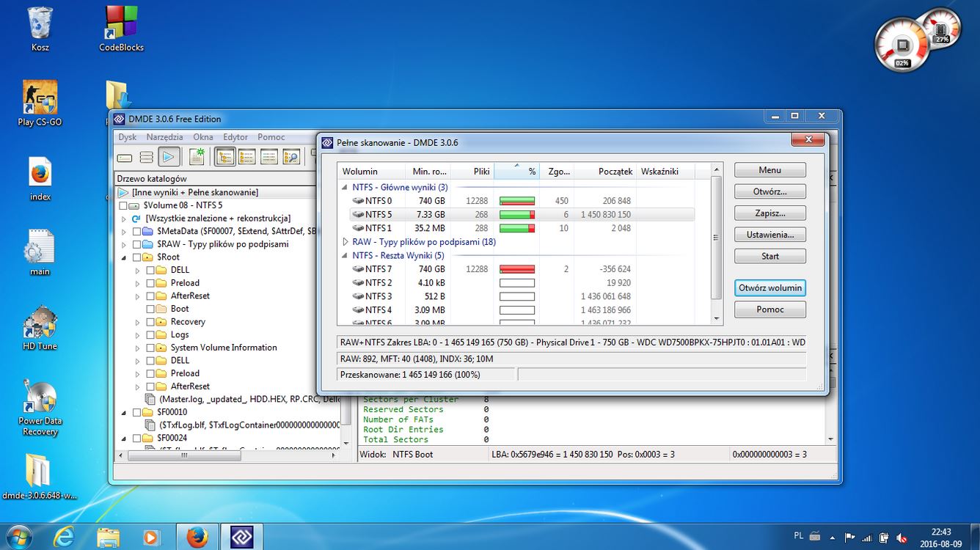Click the toolbar icon with green star

click(x=197, y=157)
